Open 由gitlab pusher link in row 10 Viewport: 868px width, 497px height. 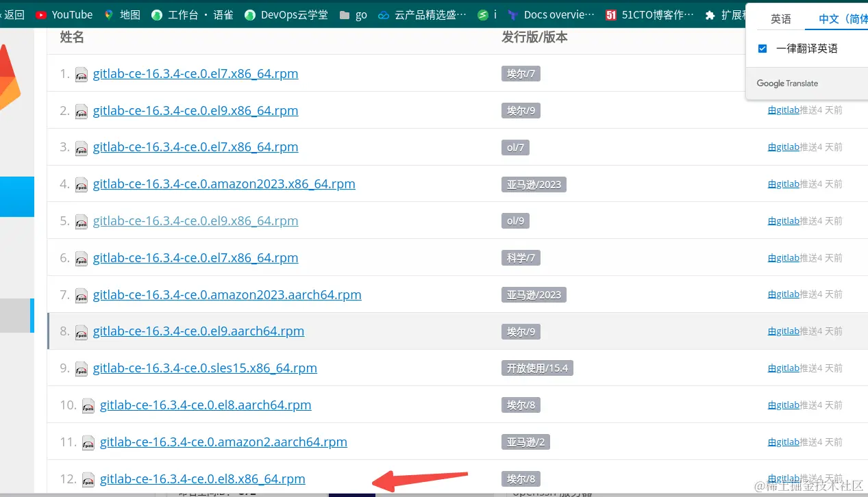pyautogui.click(x=784, y=405)
